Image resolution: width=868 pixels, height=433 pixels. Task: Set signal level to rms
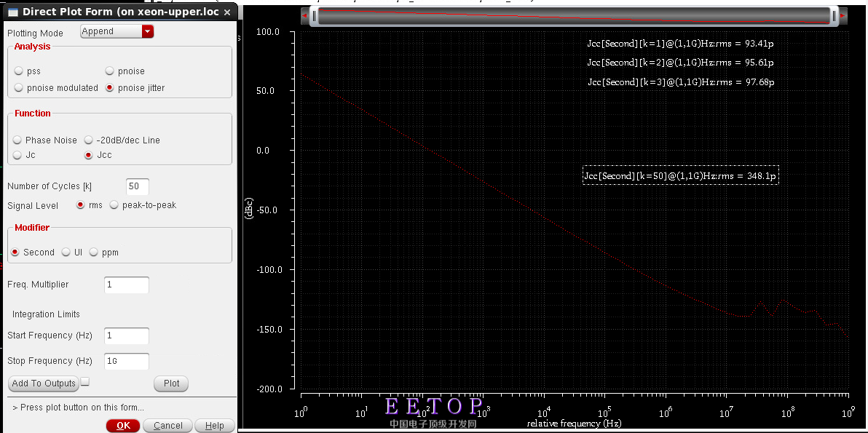click(81, 205)
